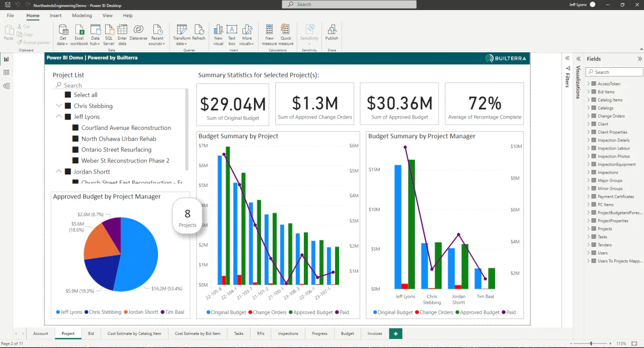Image resolution: width=644 pixels, height=348 pixels.
Task: Click the Project List Search field
Action: [120, 85]
